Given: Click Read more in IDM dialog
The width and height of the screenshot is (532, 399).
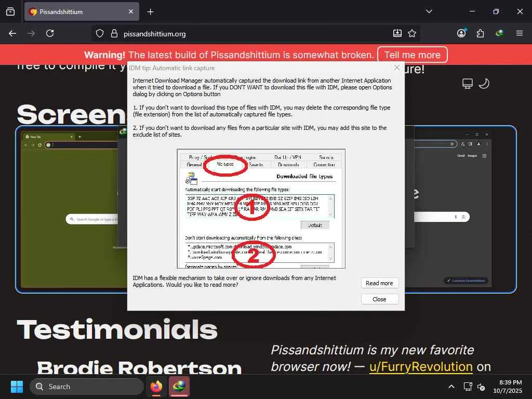Looking at the screenshot, I should click(x=379, y=283).
